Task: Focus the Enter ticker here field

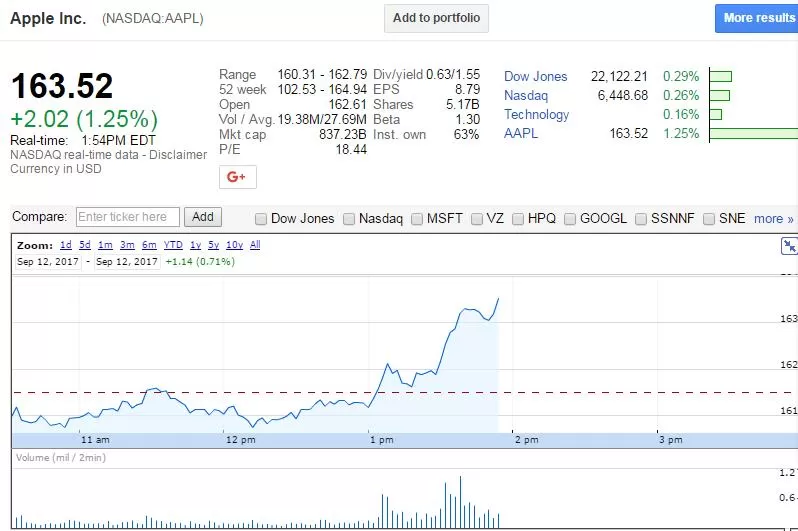Action: coord(128,217)
